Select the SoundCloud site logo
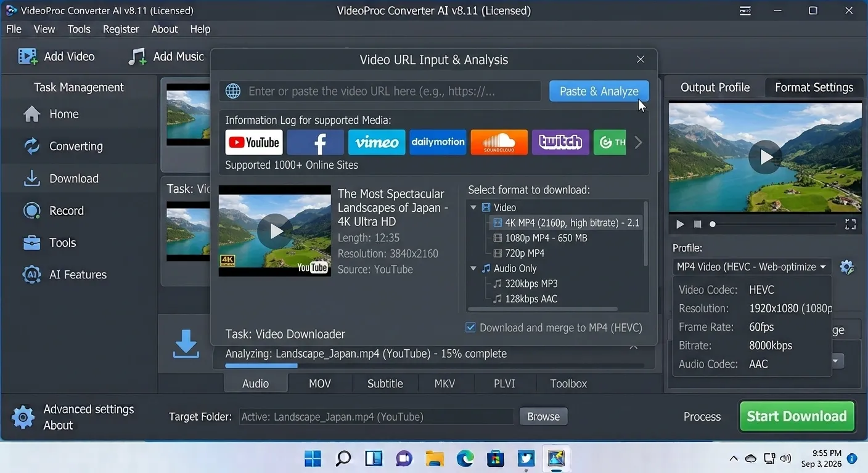The image size is (868, 473). click(499, 142)
